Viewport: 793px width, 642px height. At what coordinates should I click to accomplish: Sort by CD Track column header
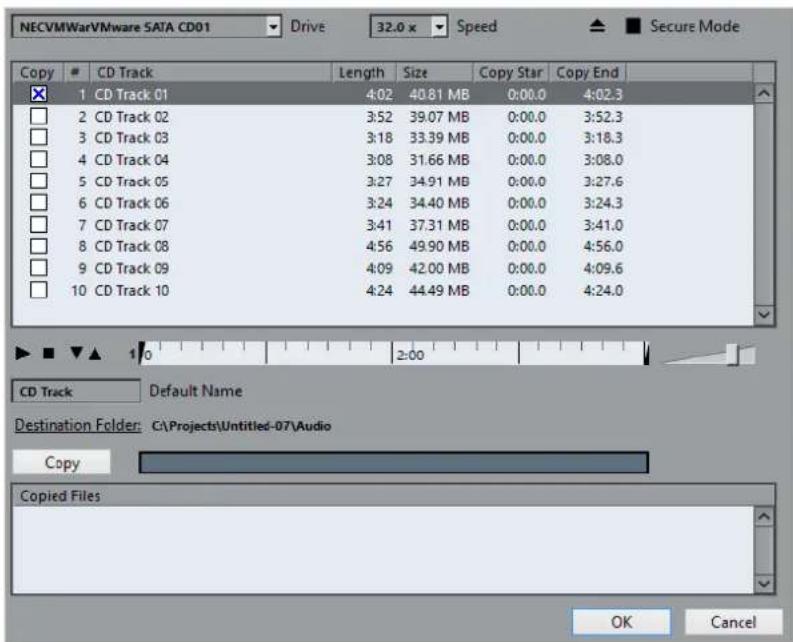point(210,72)
